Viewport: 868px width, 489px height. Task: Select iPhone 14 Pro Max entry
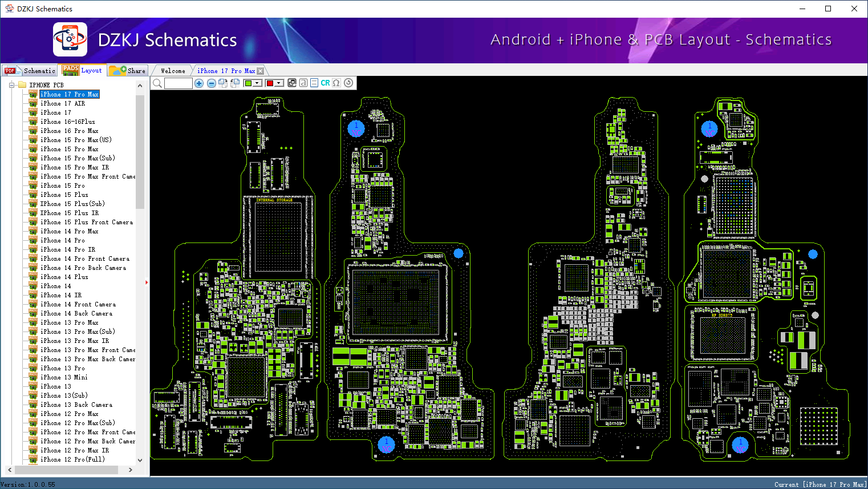coord(70,231)
